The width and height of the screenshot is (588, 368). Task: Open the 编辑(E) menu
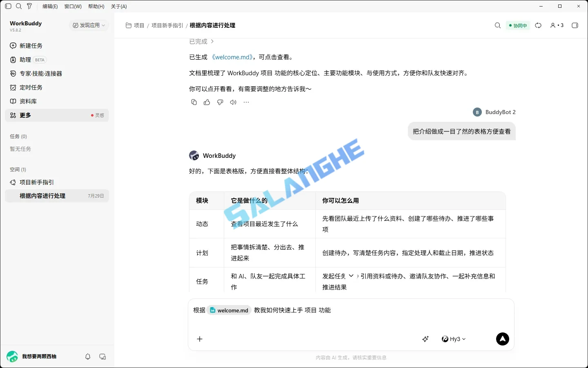point(50,6)
